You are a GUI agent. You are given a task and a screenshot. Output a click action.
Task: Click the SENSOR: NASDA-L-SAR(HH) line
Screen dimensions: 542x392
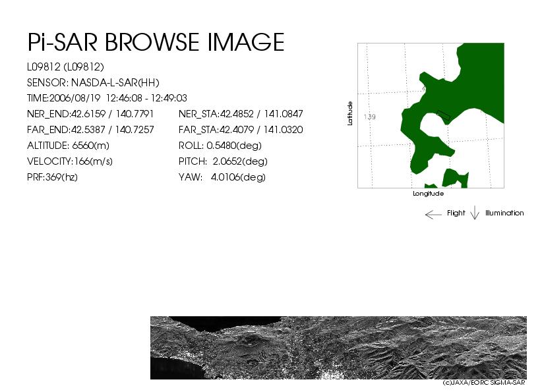click(93, 83)
